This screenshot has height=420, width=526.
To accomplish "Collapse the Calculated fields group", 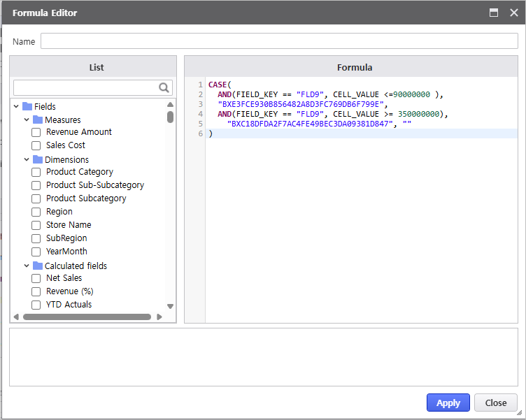I will (x=27, y=266).
